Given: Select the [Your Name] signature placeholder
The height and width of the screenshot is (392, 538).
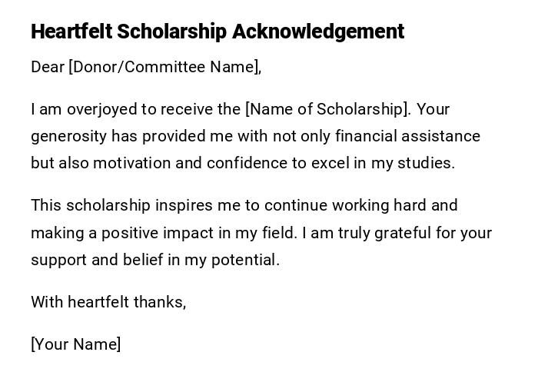Looking at the screenshot, I should (75, 344).
